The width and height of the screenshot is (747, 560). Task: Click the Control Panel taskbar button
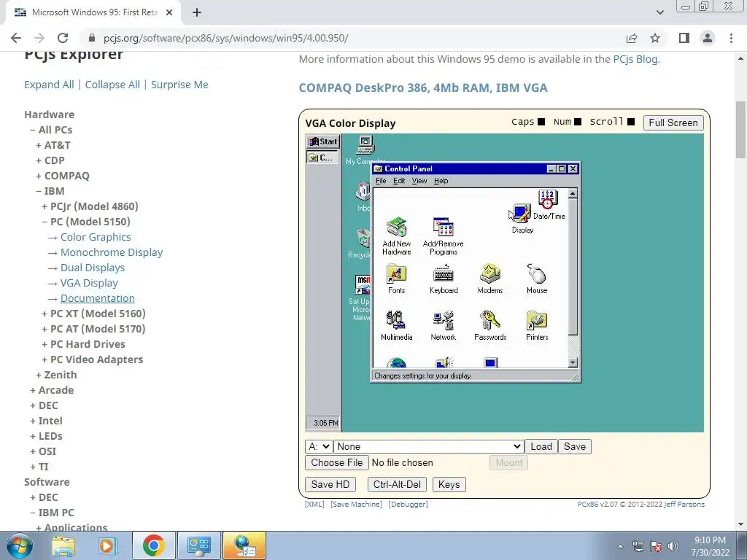(x=322, y=157)
